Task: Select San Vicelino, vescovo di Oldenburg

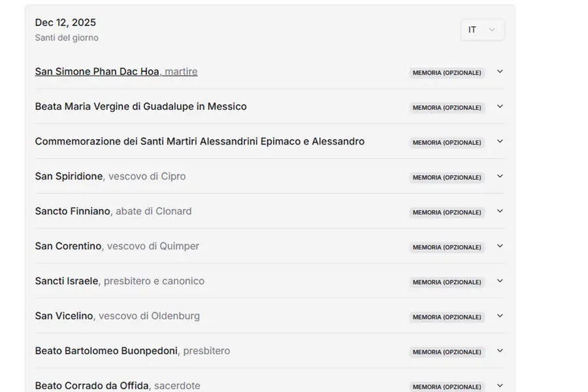Action: 117,316
